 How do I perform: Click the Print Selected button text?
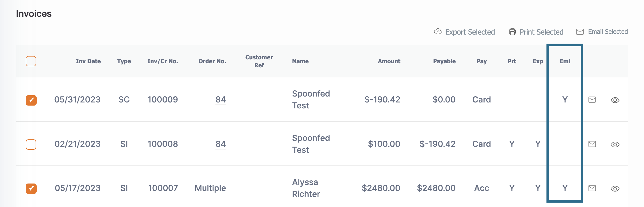click(541, 32)
